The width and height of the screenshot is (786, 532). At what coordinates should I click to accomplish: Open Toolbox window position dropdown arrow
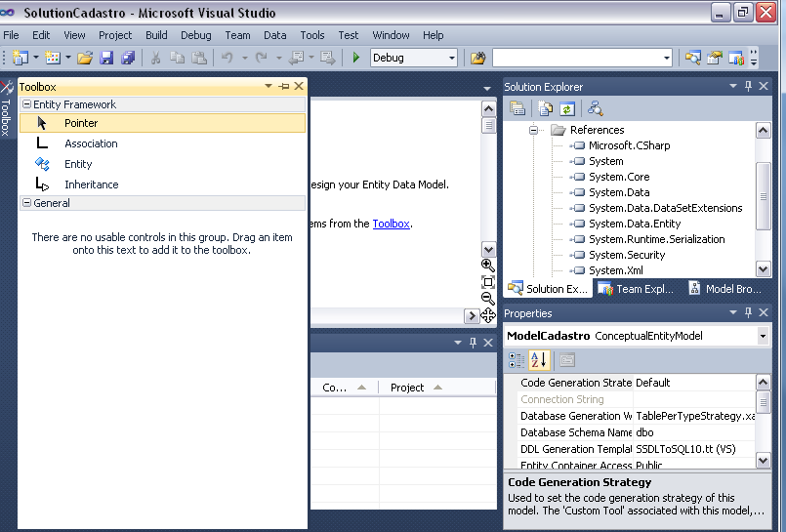click(x=269, y=86)
